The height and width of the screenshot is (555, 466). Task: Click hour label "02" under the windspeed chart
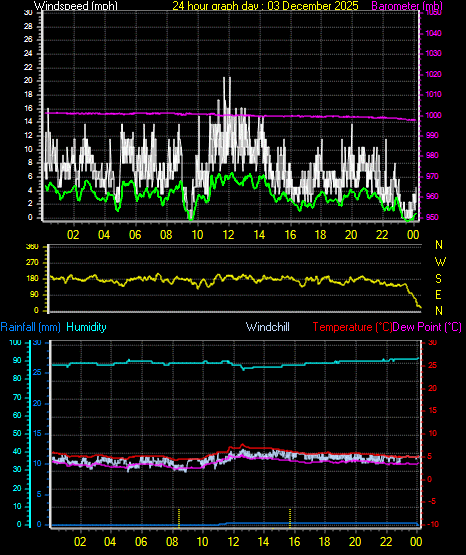[73, 235]
